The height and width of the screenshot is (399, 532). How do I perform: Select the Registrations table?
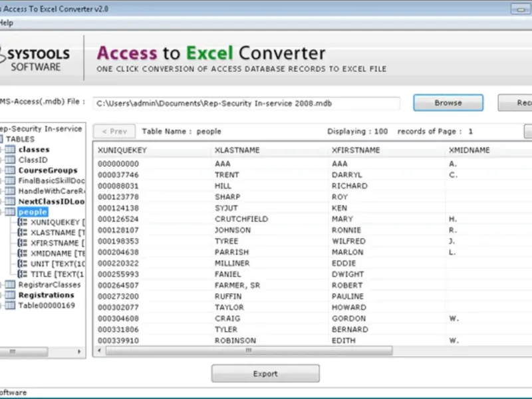click(x=46, y=295)
